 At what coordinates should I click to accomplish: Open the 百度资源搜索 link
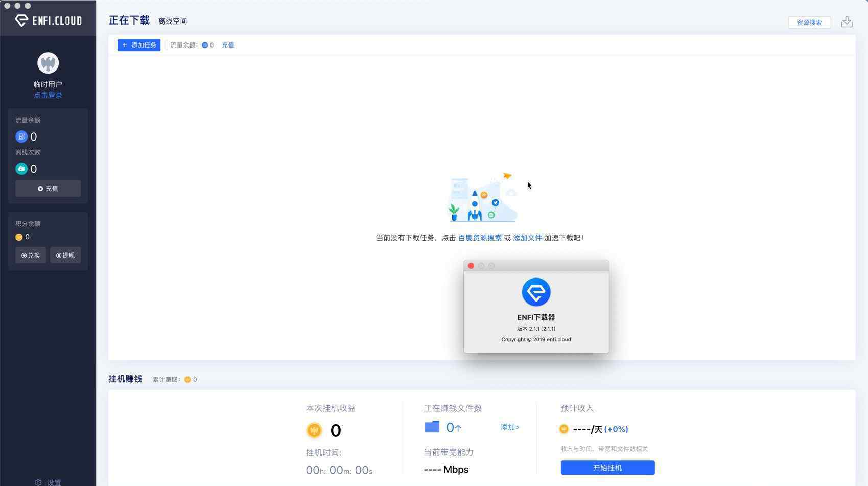pos(480,238)
